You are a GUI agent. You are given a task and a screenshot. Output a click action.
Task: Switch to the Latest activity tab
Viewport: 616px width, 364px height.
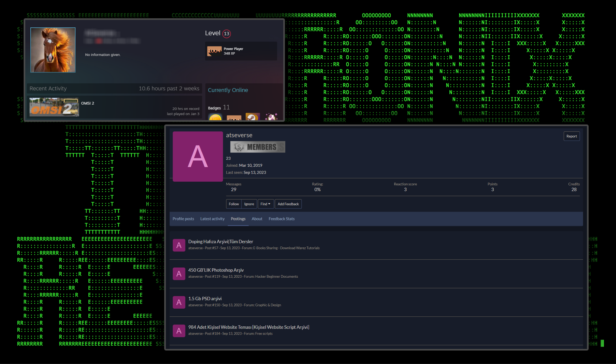pyautogui.click(x=212, y=219)
